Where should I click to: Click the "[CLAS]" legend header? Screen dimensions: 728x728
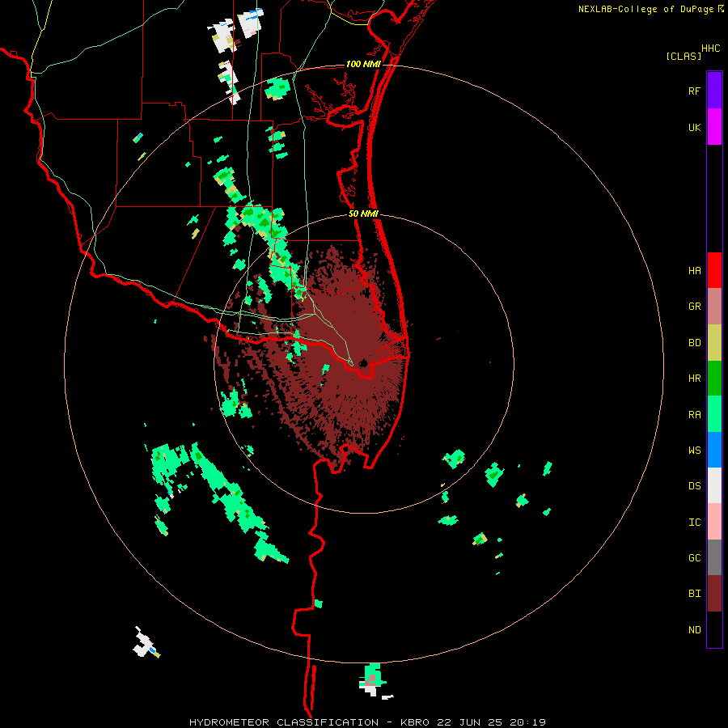(x=684, y=56)
